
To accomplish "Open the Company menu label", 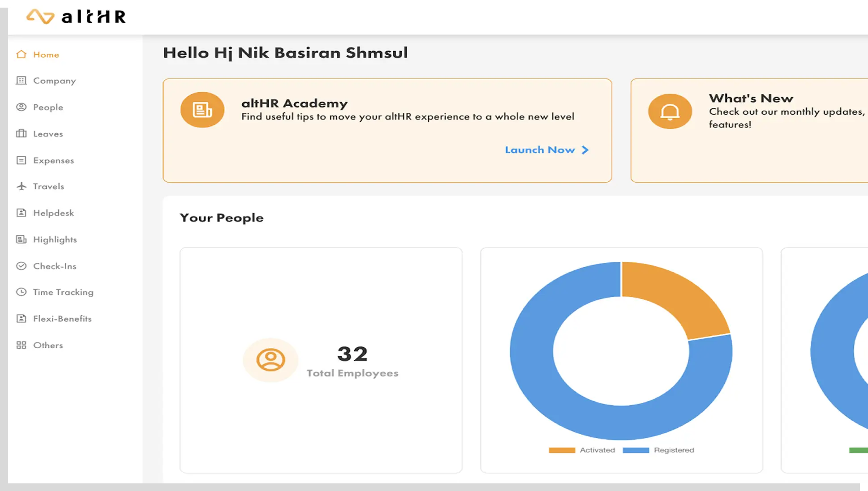I will click(55, 81).
